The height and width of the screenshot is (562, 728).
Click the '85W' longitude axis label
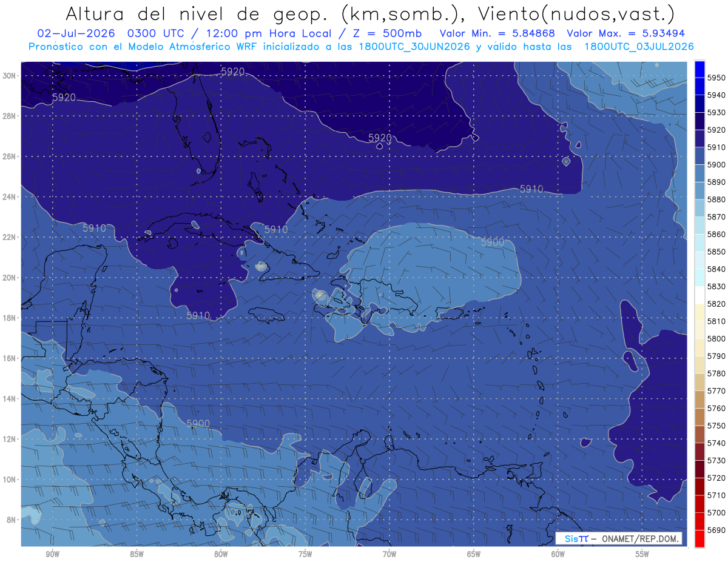point(136,554)
